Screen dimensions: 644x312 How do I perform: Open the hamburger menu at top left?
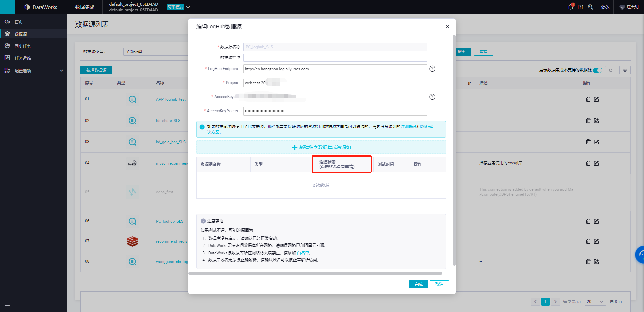coord(7,7)
